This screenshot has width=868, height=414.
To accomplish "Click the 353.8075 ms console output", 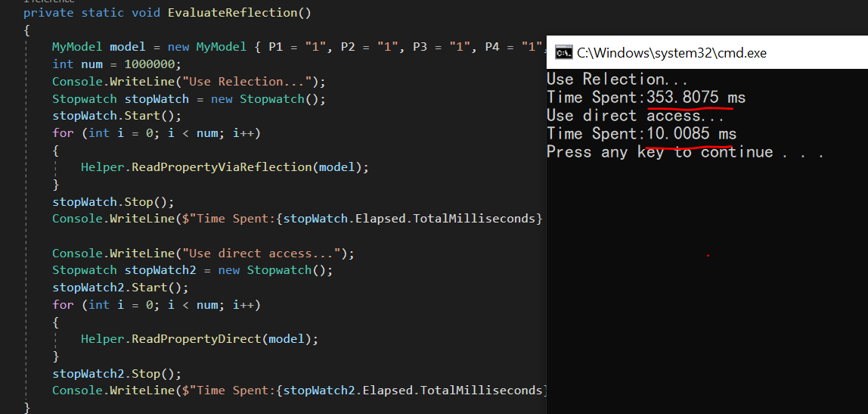I will pos(696,98).
